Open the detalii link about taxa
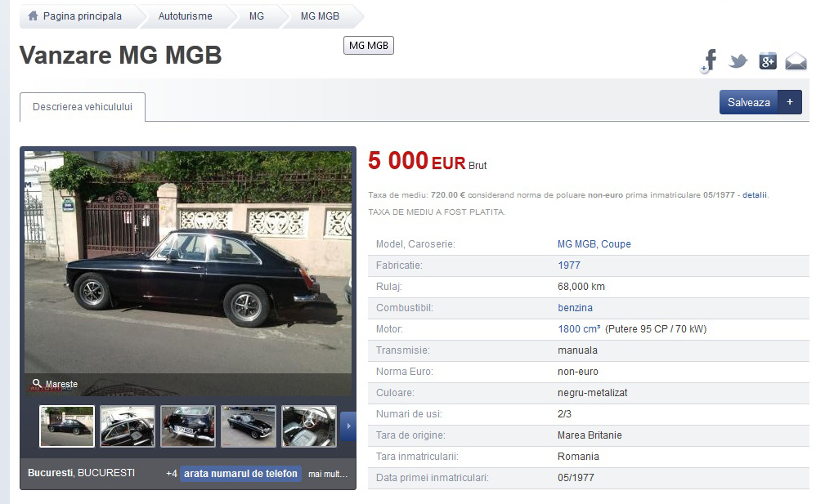This screenshot has height=504, width=834. tap(754, 194)
